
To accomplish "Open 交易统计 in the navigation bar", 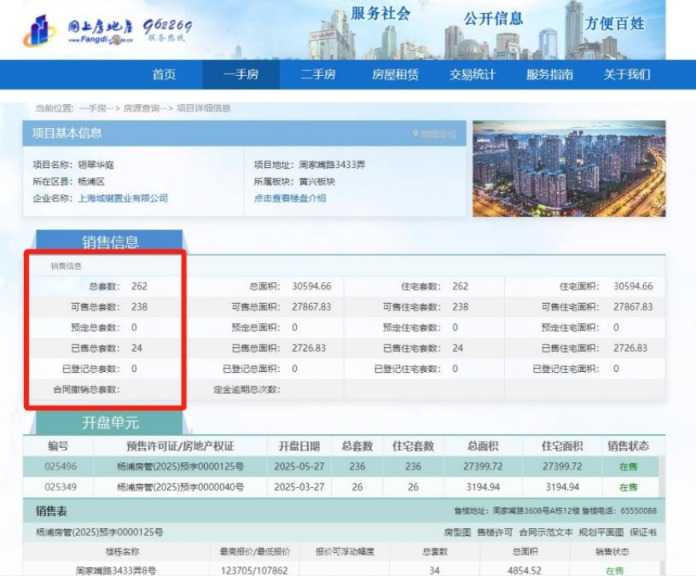I will [x=472, y=75].
